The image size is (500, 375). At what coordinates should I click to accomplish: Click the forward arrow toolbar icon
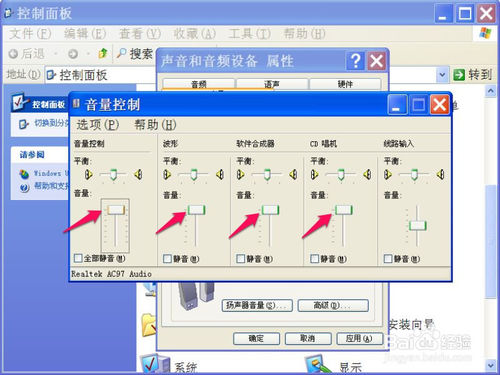[73, 54]
